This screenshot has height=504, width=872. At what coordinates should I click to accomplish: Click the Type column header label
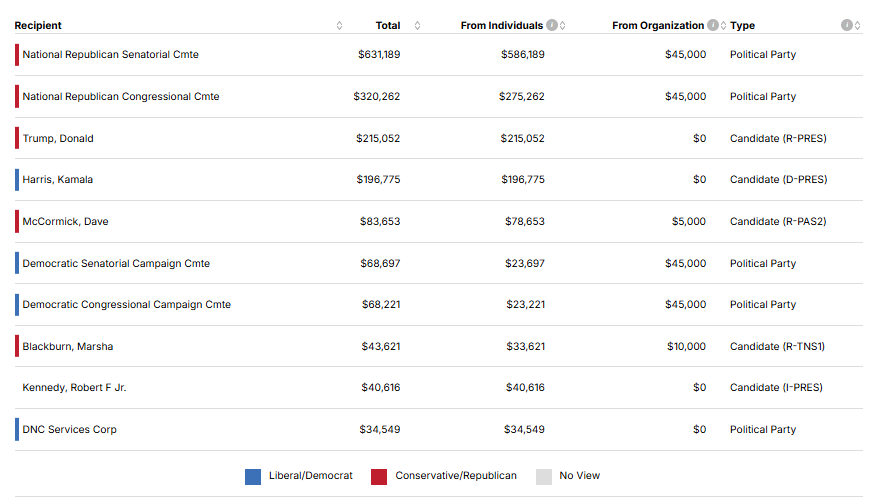tap(742, 26)
